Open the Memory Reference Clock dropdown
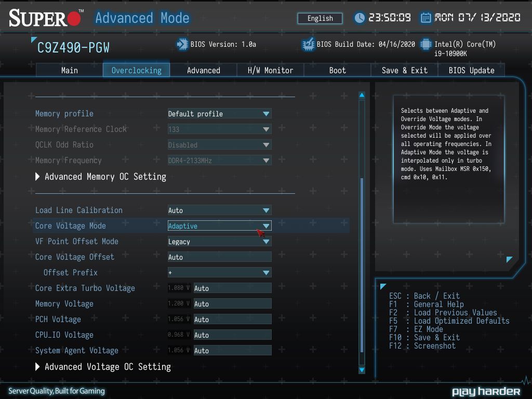The width and height of the screenshot is (532, 399). click(220, 129)
